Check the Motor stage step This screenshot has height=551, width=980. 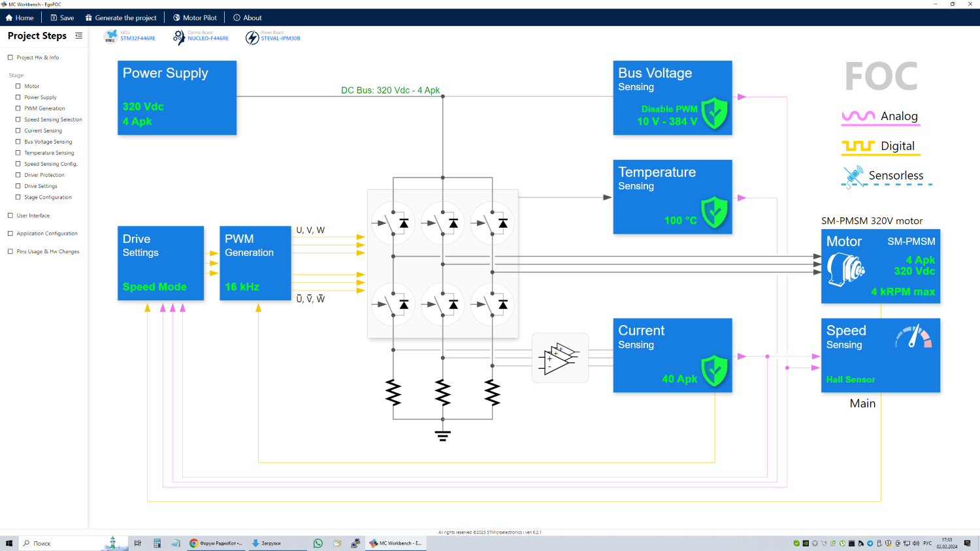coord(18,86)
